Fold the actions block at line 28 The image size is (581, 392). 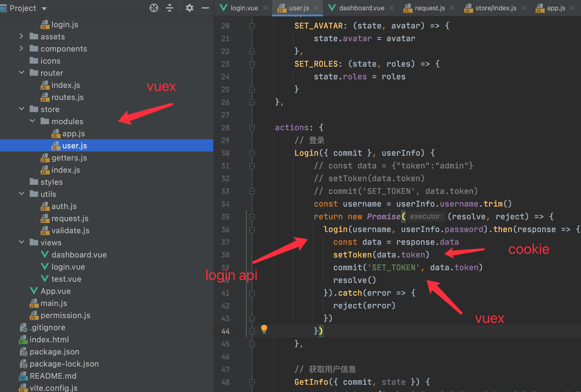[252, 128]
